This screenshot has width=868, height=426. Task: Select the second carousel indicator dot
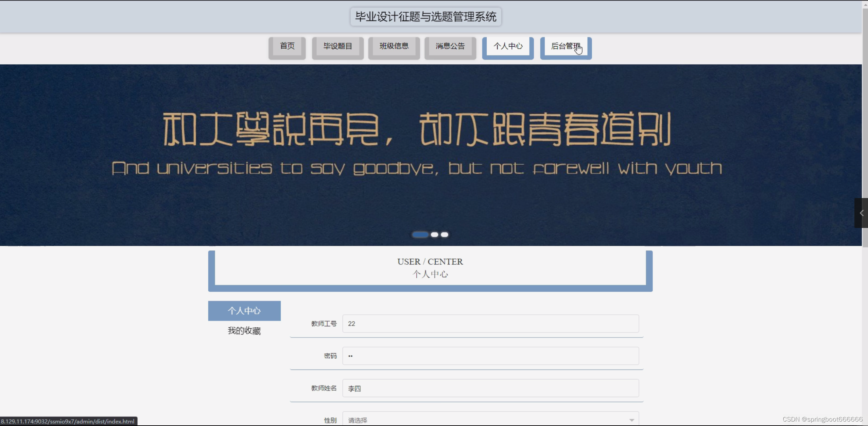434,234
